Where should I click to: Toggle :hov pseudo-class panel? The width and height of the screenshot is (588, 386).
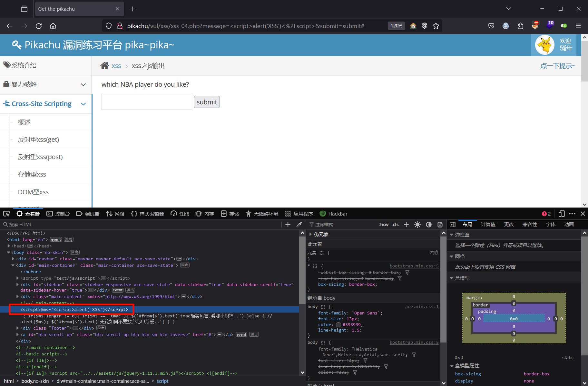pos(384,225)
